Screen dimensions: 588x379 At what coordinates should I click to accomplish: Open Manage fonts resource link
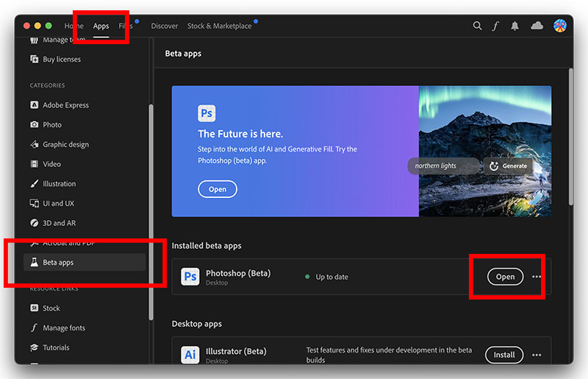64,328
